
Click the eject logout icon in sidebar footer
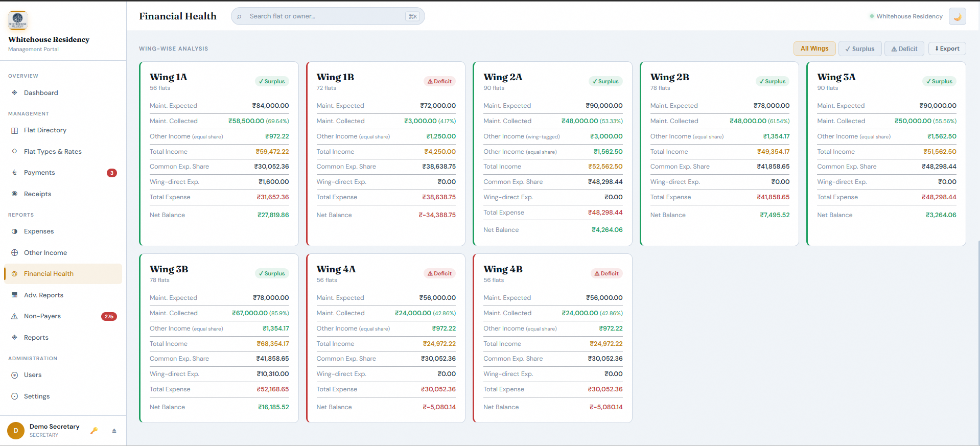pos(114,431)
